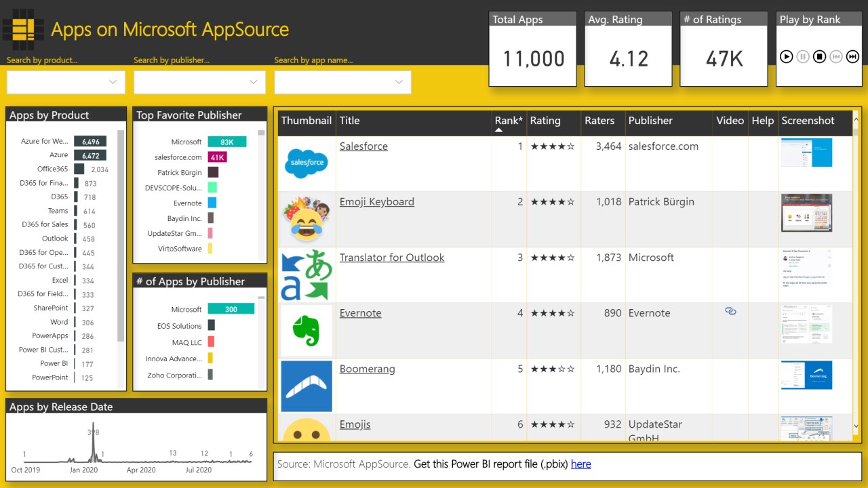The width and height of the screenshot is (868, 488).
Task: Open the Salesforce cloud thumbnail
Action: click(307, 163)
